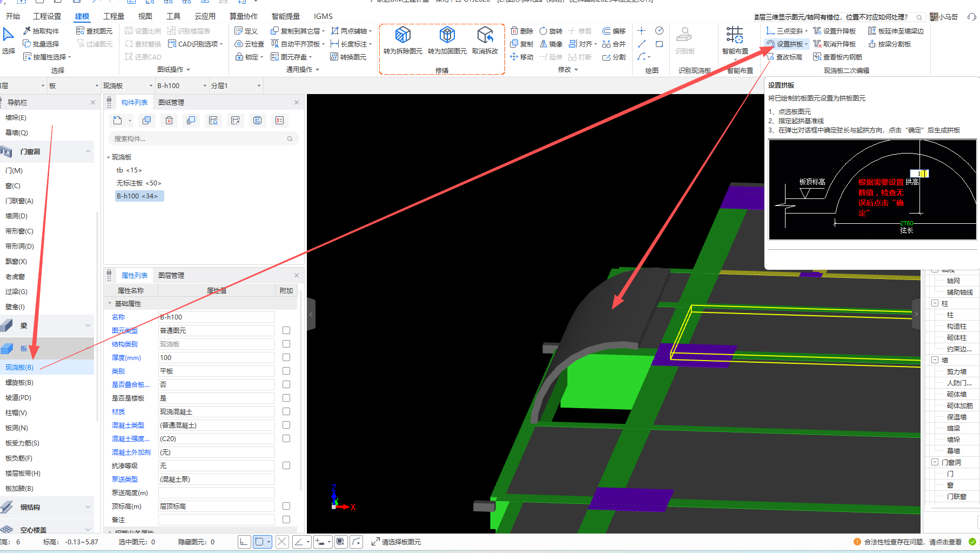This screenshot has width=980, height=553.
Task: Select tb <15> component
Action: [x=129, y=170]
